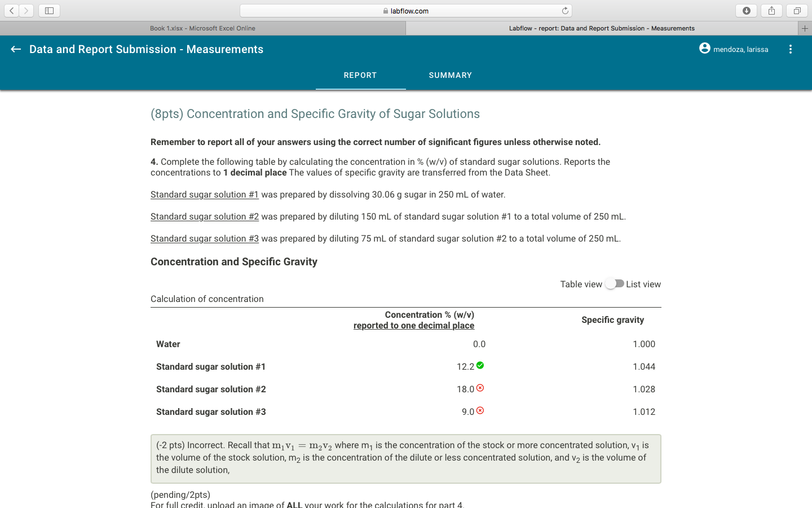This screenshot has height=508, width=812.
Task: Add a new Safari tab
Action: pyautogui.click(x=805, y=28)
